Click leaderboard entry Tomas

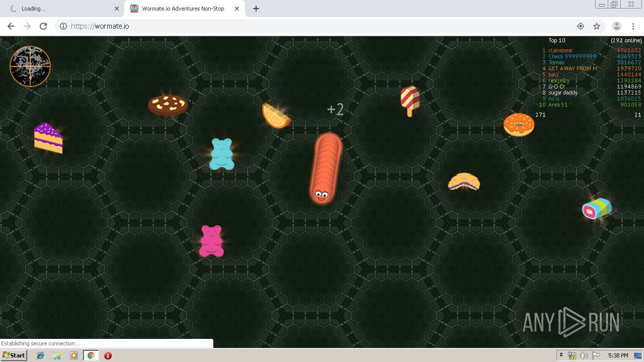coord(556,62)
